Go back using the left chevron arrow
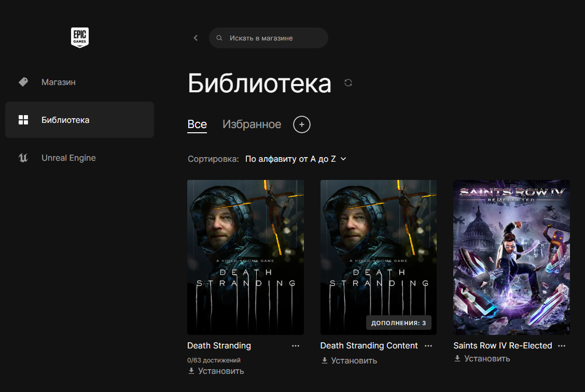585x392 pixels. pyautogui.click(x=196, y=38)
